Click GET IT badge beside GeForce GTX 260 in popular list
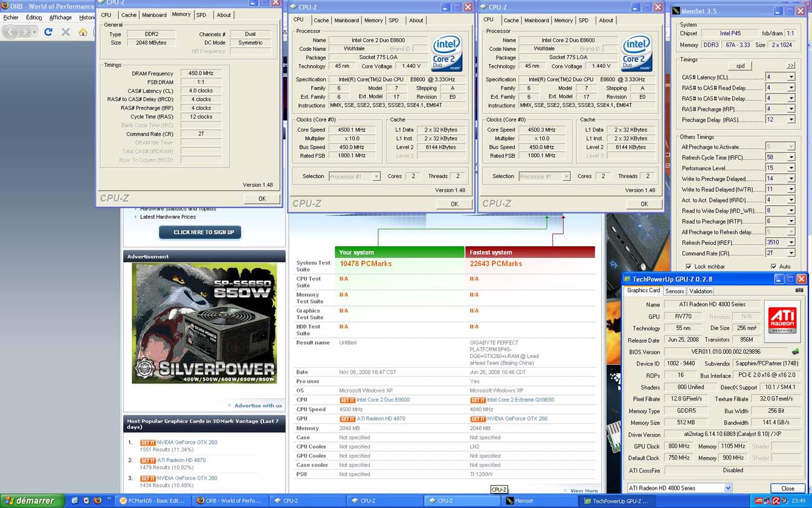The width and height of the screenshot is (812, 508). [x=148, y=443]
